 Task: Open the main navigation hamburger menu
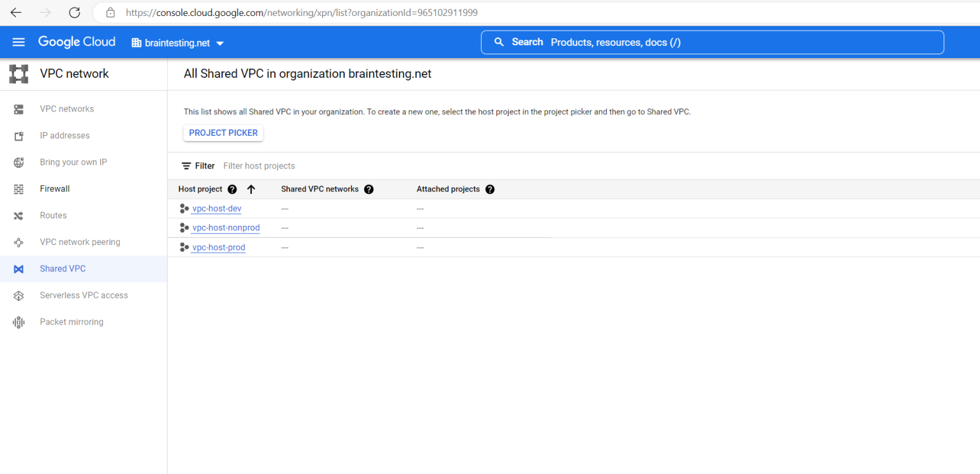tap(19, 41)
